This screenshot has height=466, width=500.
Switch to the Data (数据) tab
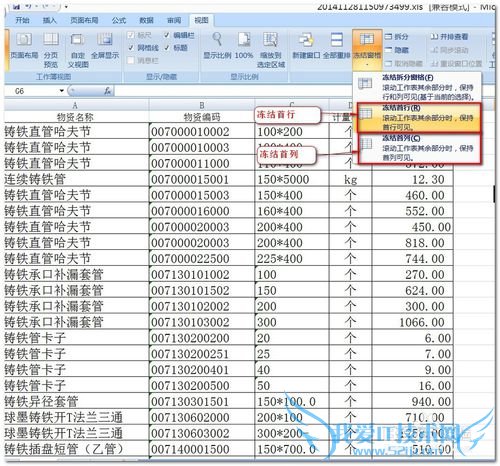(x=146, y=20)
